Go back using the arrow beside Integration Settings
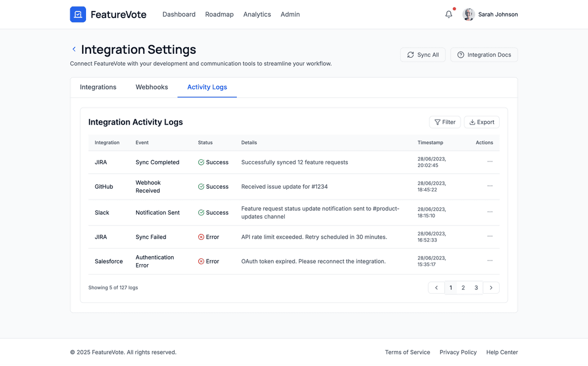 point(74,49)
